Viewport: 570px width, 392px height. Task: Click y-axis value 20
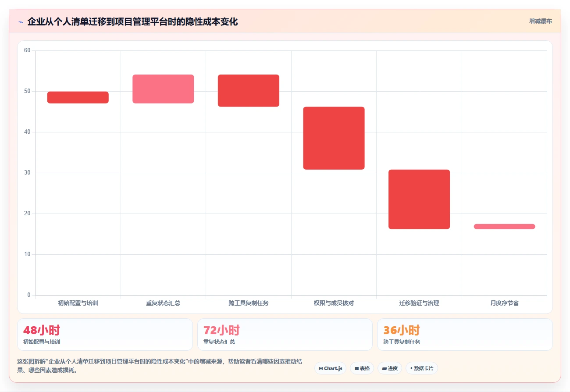click(x=27, y=214)
